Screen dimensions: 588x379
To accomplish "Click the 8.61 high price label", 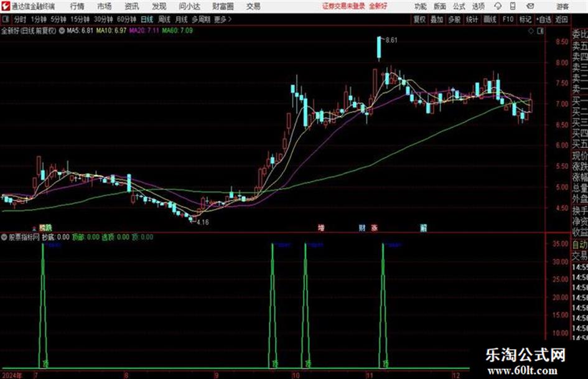I will [391, 40].
